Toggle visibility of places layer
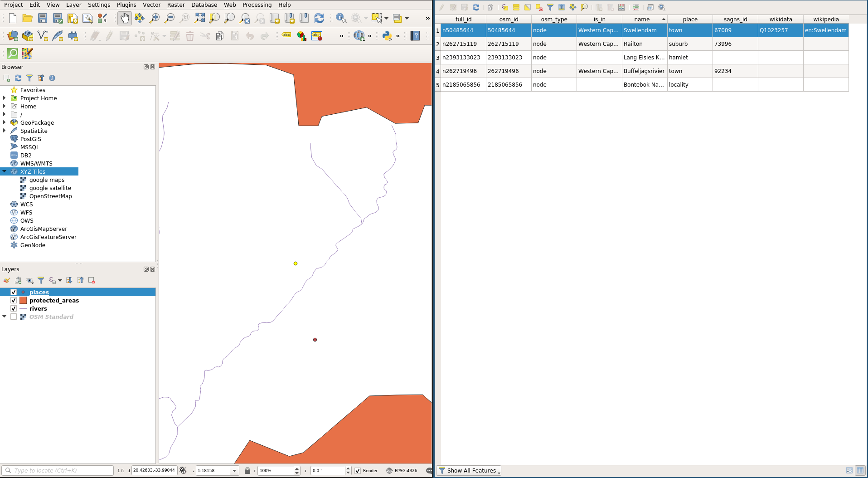Image resolution: width=868 pixels, height=478 pixels. pos(14,292)
